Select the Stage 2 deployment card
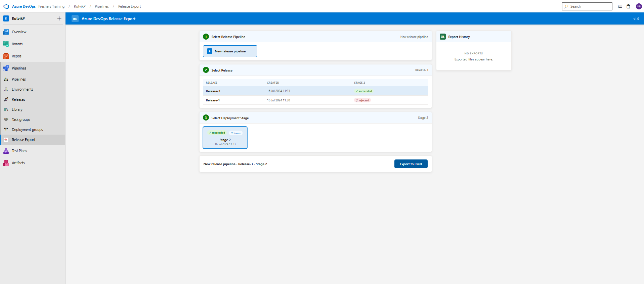 pyautogui.click(x=225, y=138)
